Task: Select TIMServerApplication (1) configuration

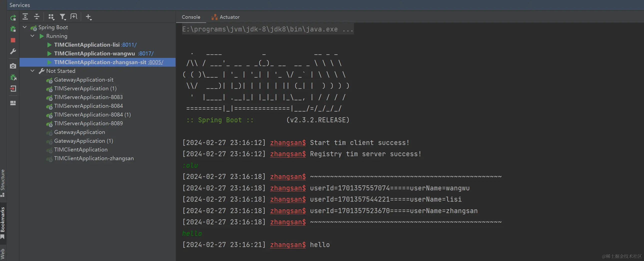Action: coord(85,88)
